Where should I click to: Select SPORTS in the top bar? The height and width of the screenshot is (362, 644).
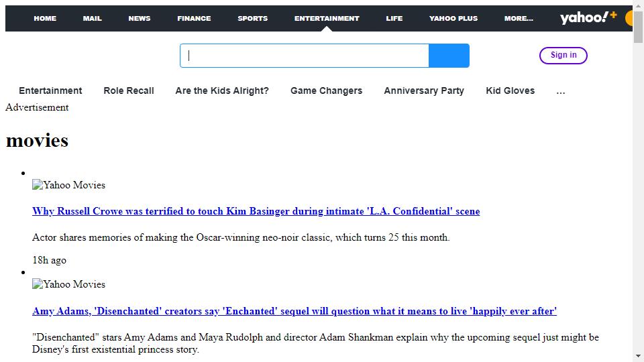[x=253, y=19]
